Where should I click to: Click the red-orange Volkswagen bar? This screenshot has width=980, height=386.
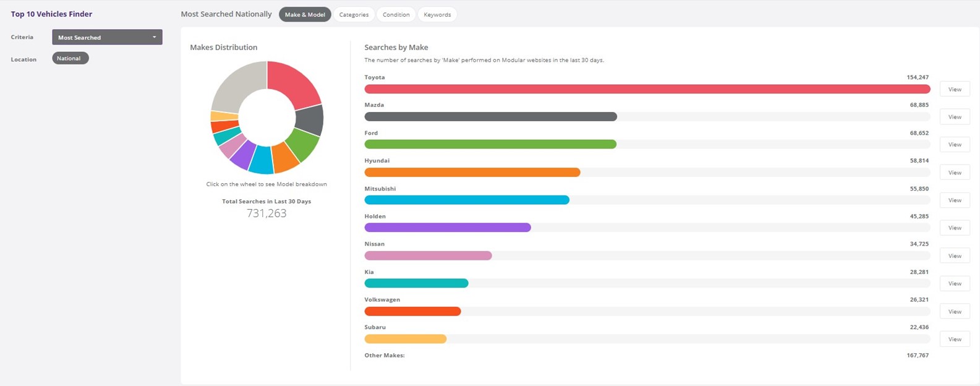coord(413,311)
